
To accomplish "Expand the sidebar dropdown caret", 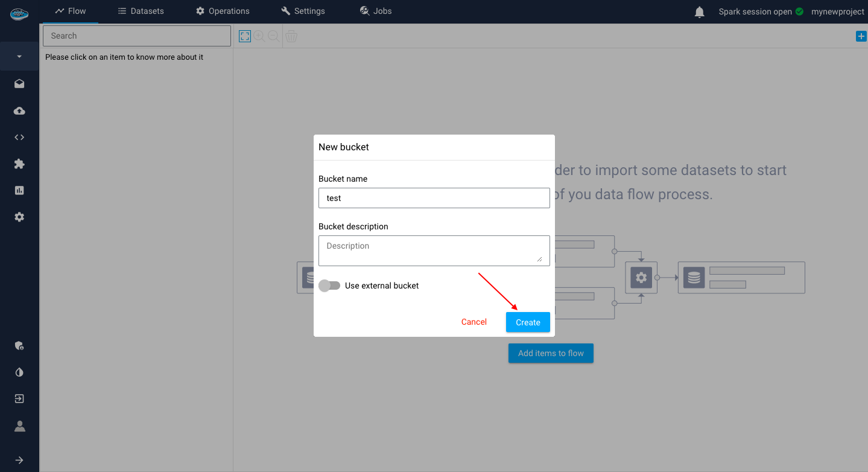I will [x=19, y=57].
